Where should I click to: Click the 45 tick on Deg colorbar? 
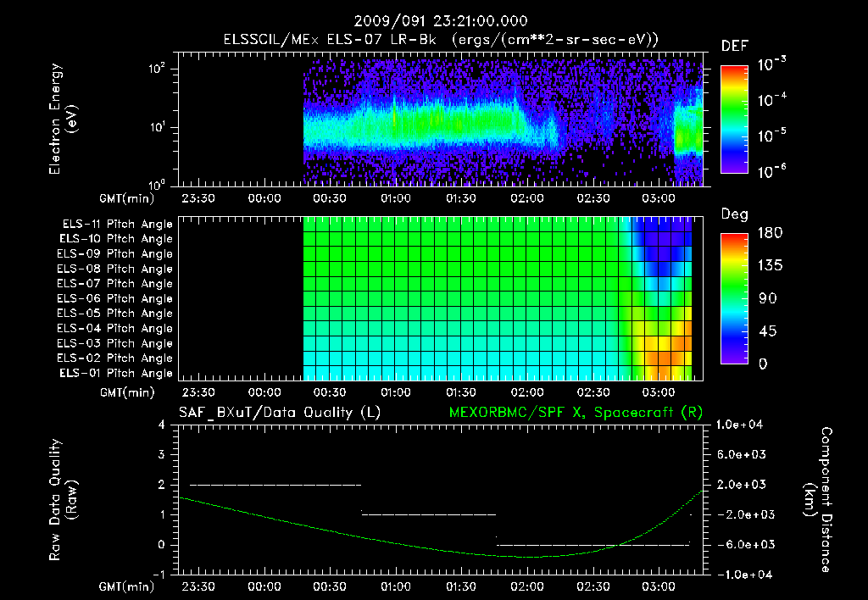coord(768,331)
